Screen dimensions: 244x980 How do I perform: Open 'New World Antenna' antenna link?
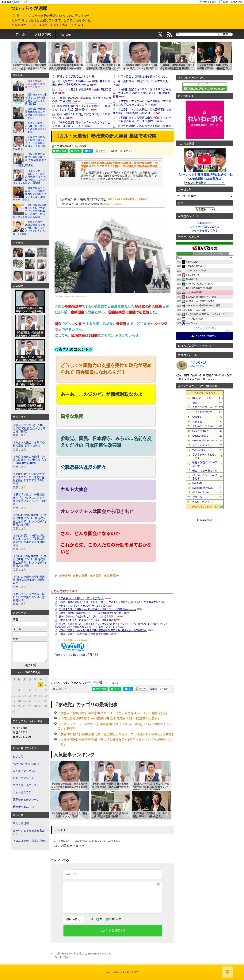coord(26,764)
